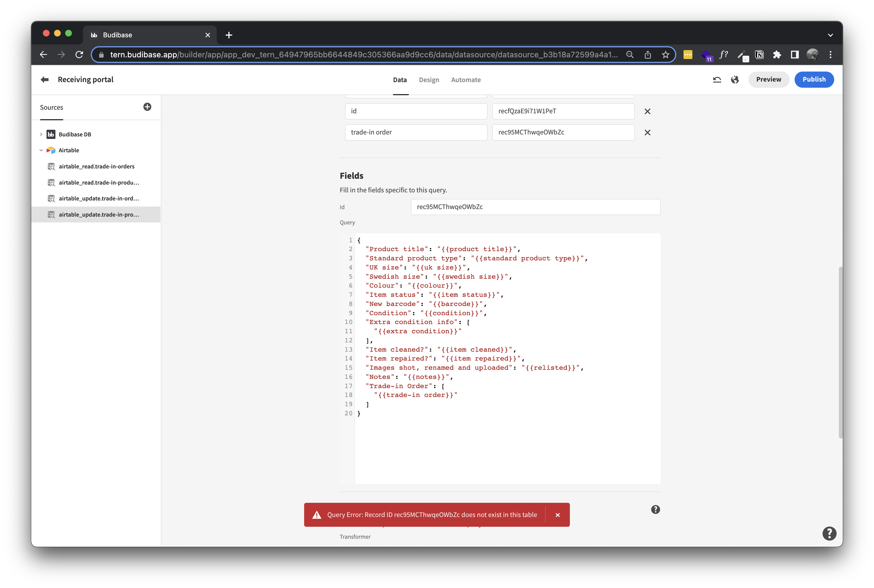The image size is (874, 588).
Task: Click the undo icon near Preview
Action: pyautogui.click(x=716, y=80)
